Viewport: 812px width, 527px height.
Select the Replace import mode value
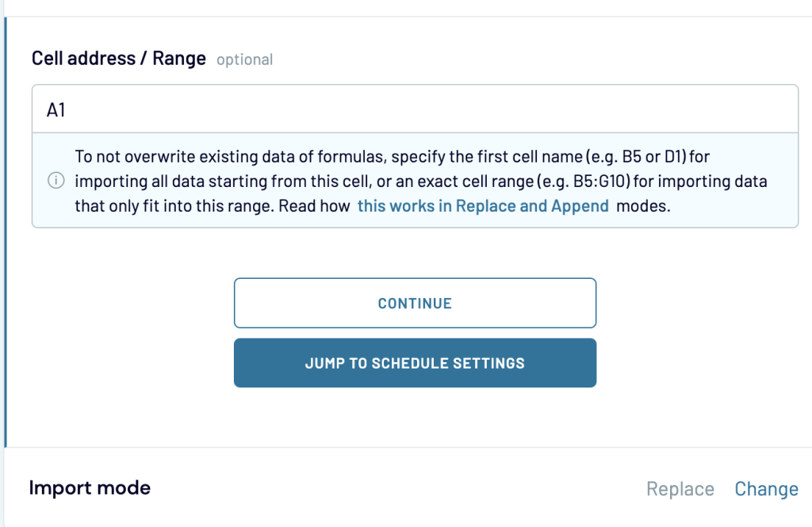pyautogui.click(x=680, y=489)
